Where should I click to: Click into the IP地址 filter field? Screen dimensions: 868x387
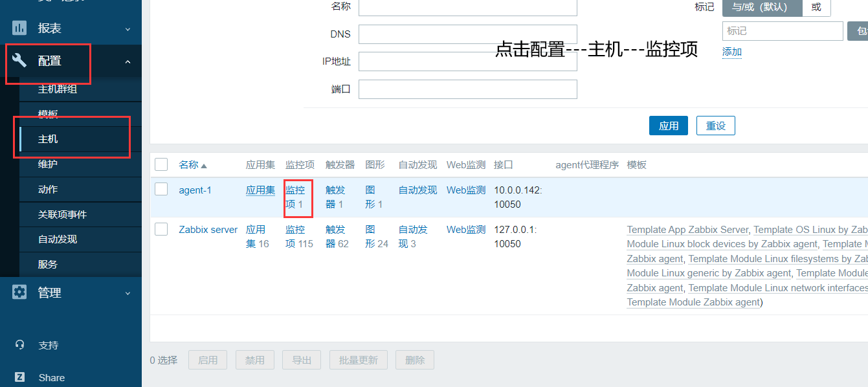[467, 61]
